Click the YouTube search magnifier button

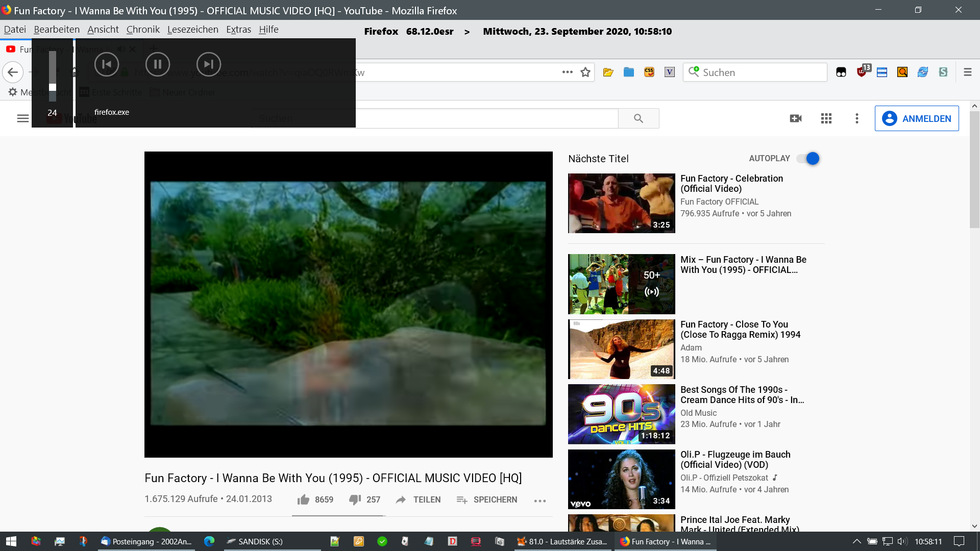coord(638,118)
